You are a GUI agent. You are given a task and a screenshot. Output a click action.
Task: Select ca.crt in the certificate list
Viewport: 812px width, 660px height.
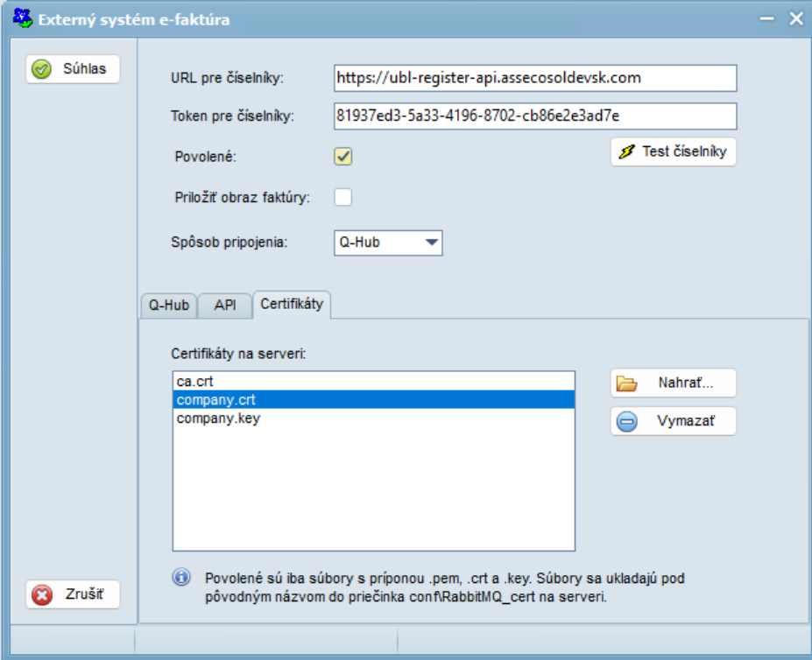point(373,382)
